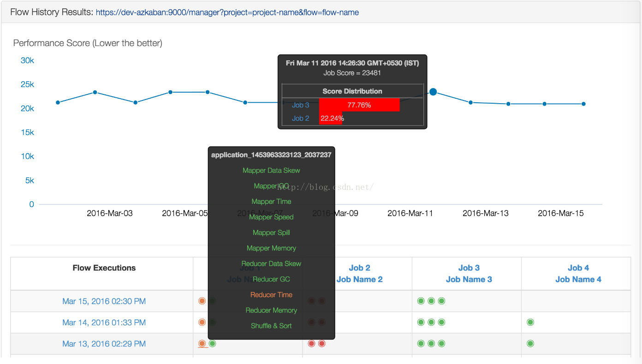Image resolution: width=642 pixels, height=364 pixels.
Task: Click first green Job 3 dot, Mar 13 row
Action: [x=421, y=343]
